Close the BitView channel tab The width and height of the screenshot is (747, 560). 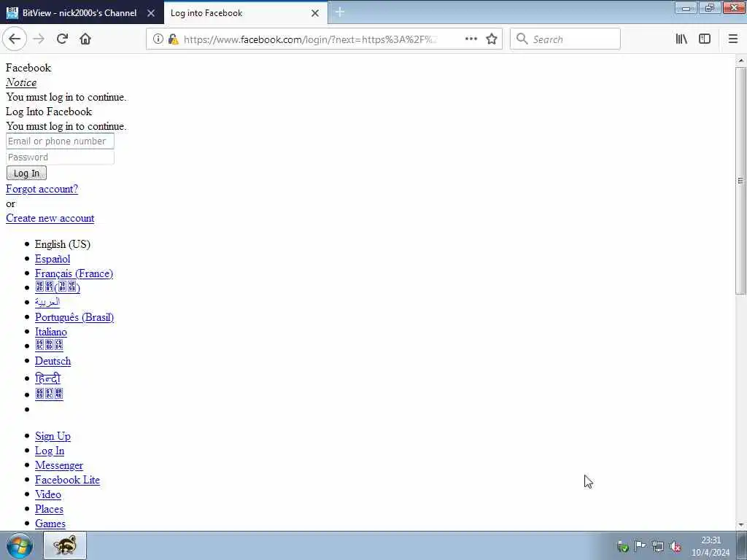point(151,13)
